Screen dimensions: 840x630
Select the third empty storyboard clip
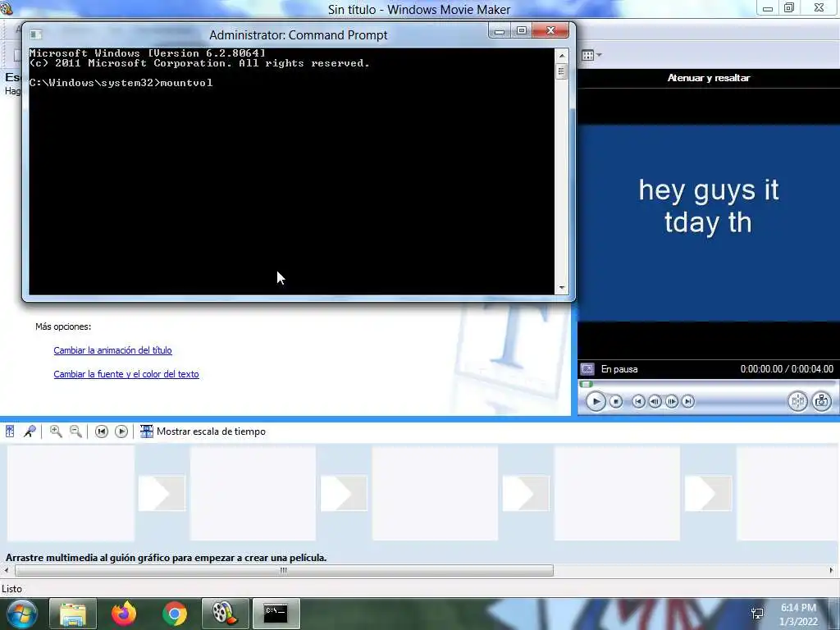pyautogui.click(x=435, y=493)
